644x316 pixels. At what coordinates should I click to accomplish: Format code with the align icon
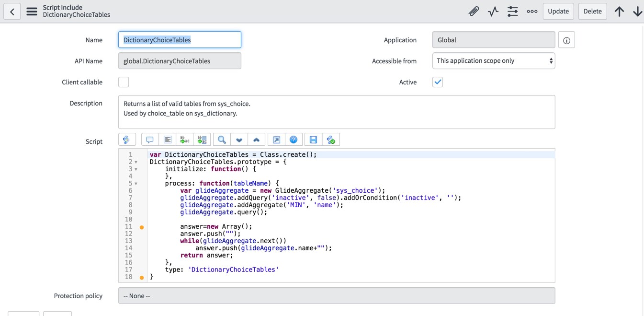pyautogui.click(x=168, y=140)
